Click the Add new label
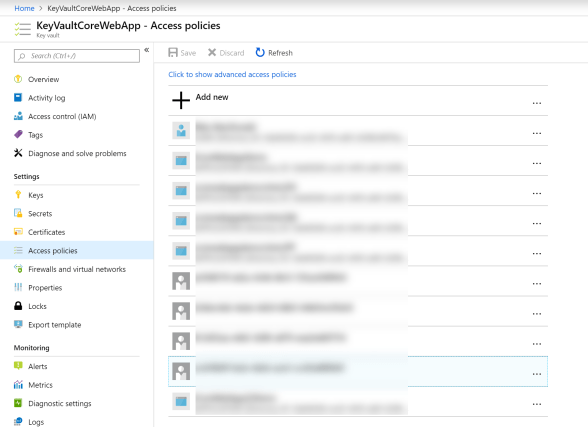This screenshot has width=588, height=427. [x=212, y=97]
